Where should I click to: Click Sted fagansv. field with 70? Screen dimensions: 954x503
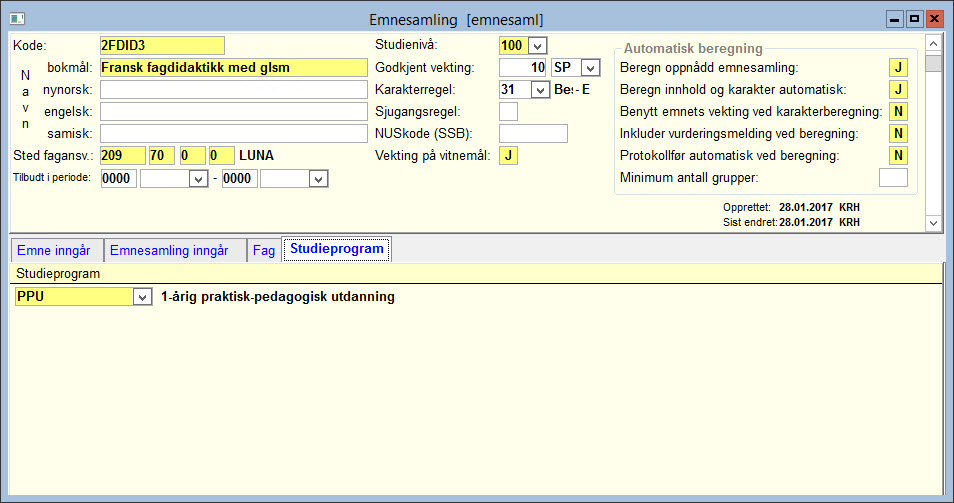(162, 156)
